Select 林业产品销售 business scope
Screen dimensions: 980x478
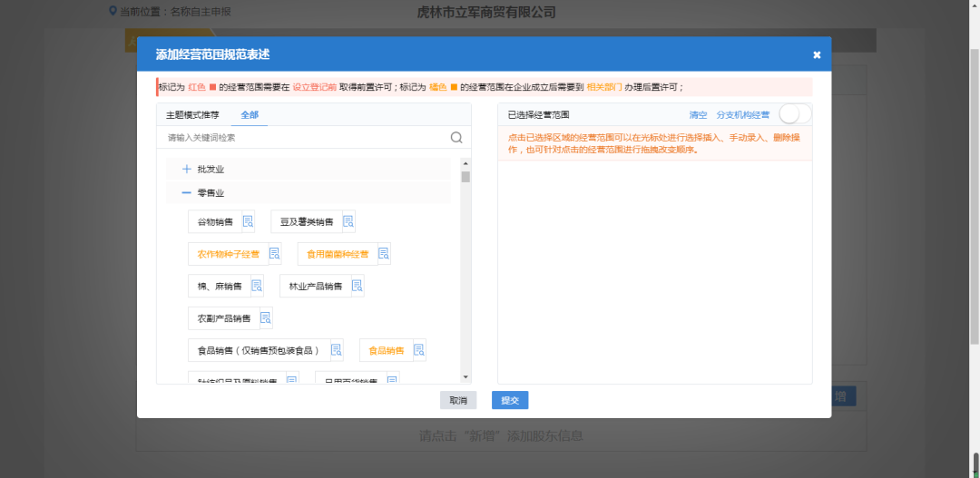[316, 286]
